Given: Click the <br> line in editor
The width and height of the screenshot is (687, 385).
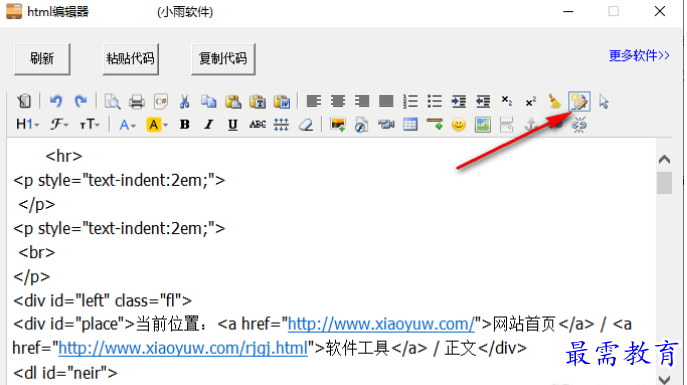Looking at the screenshot, I should coord(37,252).
